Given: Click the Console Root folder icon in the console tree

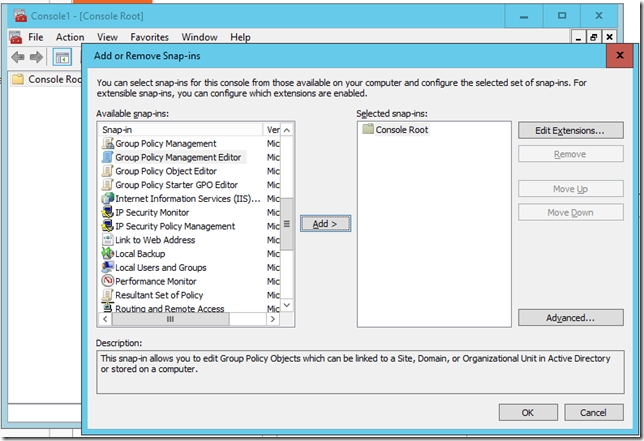Looking at the screenshot, I should tap(18, 79).
